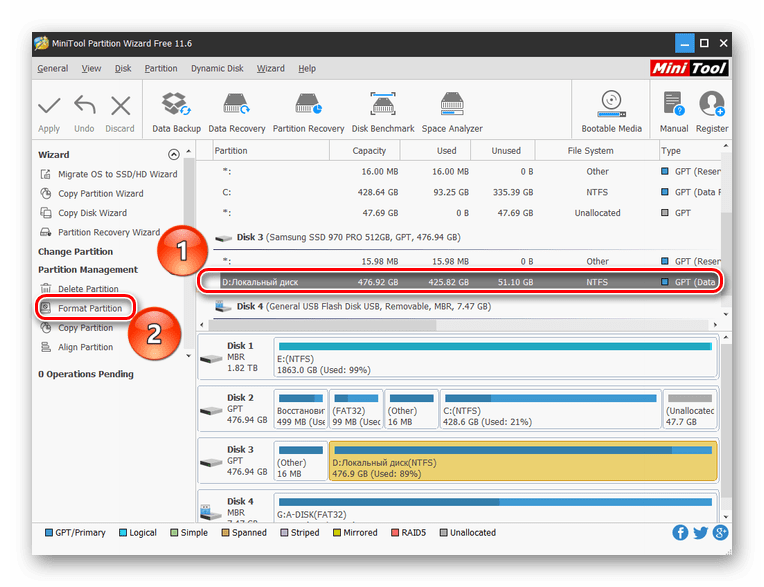Open the Dynamic Disk menu
This screenshot has width=764, height=587.
coord(217,69)
